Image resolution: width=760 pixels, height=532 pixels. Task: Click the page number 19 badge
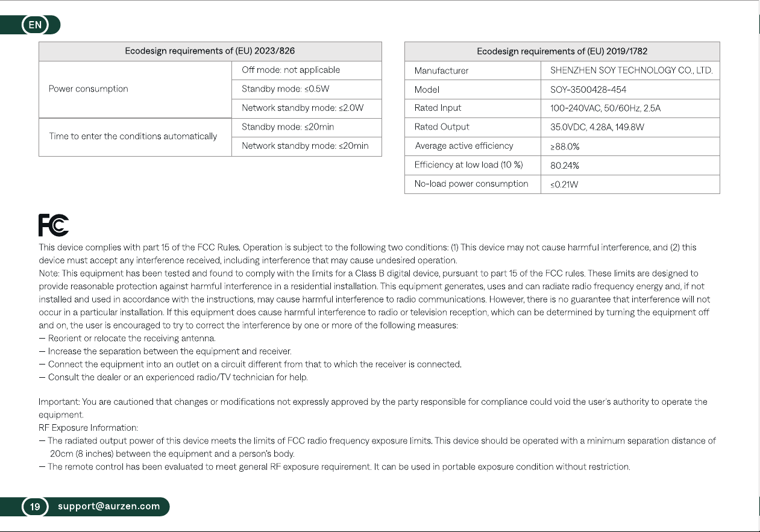tap(36, 506)
